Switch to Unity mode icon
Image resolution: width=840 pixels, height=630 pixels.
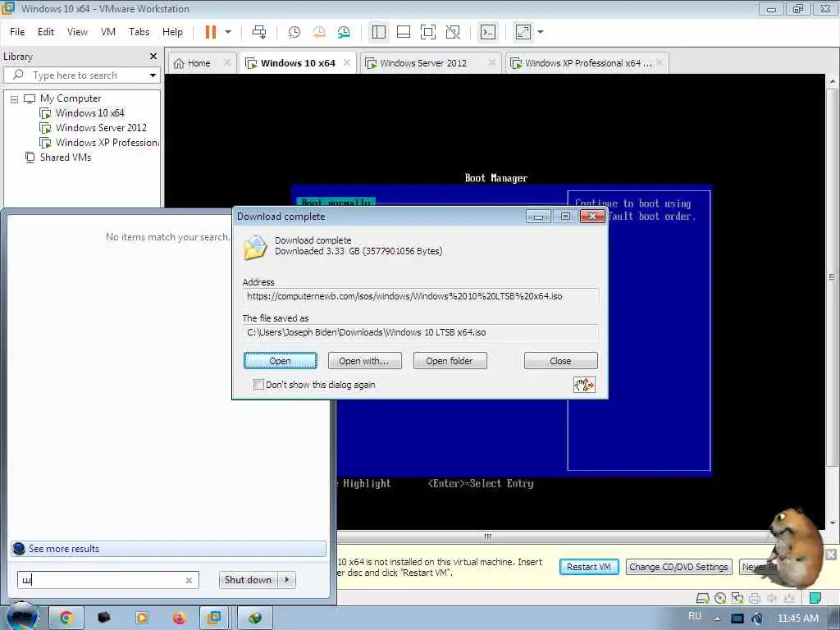[453, 32]
